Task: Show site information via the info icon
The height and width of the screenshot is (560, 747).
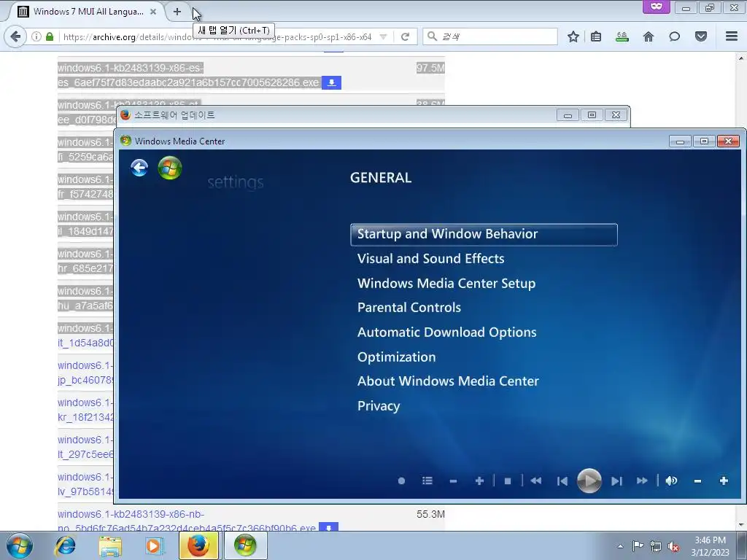Action: (x=36, y=36)
